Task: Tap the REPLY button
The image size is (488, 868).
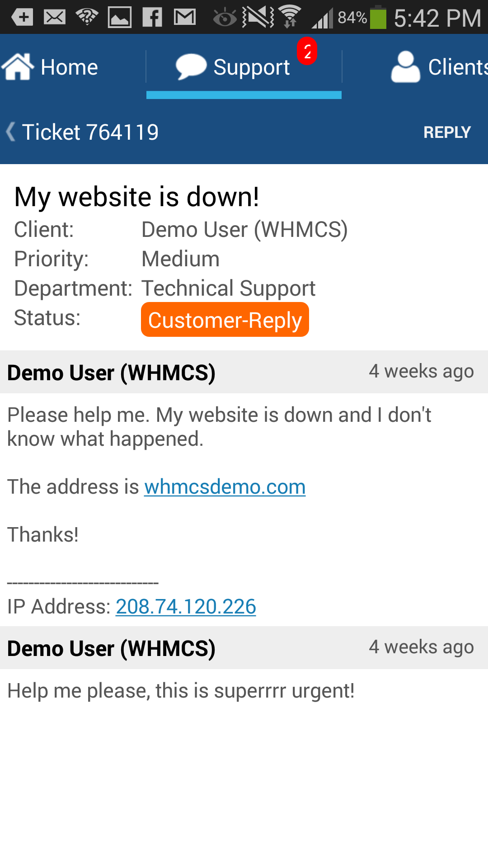Action: pyautogui.click(x=447, y=132)
